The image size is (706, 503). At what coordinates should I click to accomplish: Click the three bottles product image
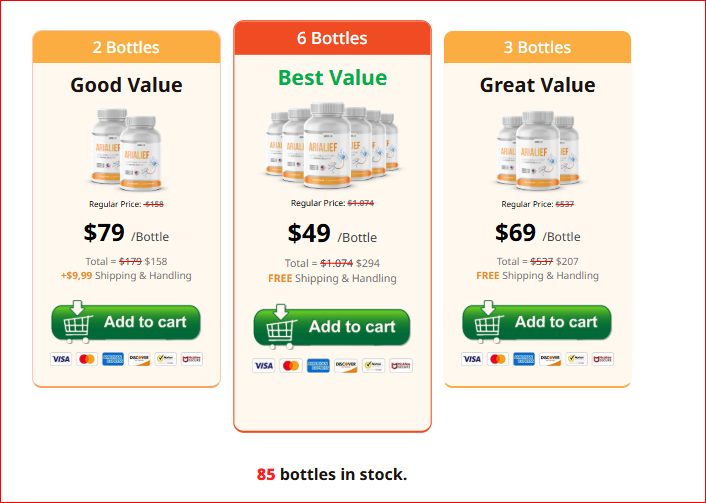tap(537, 150)
